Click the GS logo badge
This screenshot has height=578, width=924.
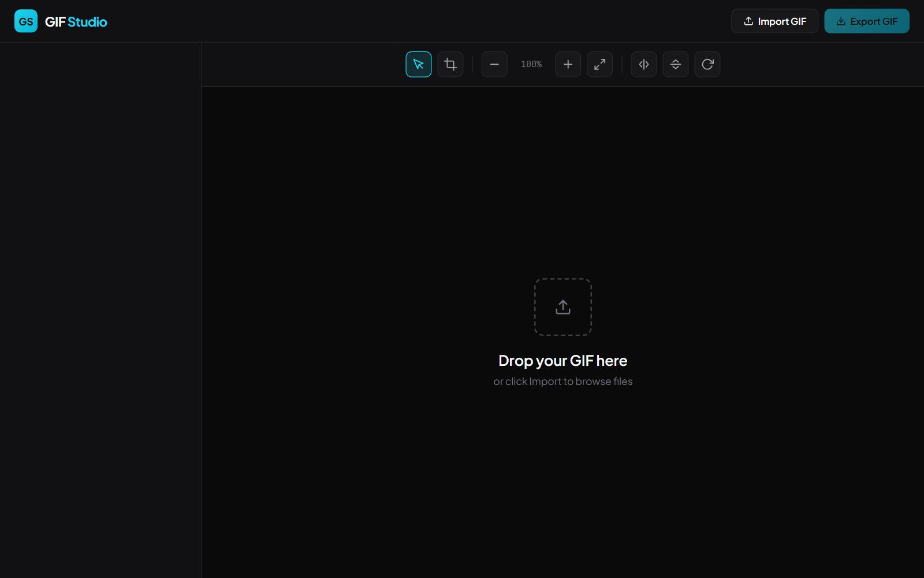[x=26, y=21]
